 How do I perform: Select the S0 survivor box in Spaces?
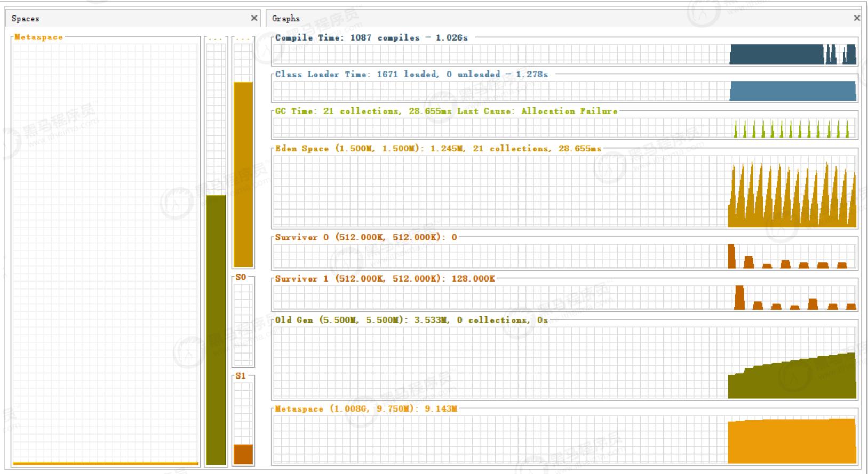click(x=243, y=323)
